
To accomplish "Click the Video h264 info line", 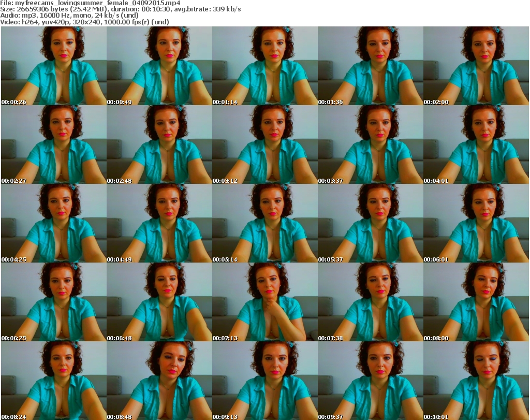I will pyautogui.click(x=84, y=22).
